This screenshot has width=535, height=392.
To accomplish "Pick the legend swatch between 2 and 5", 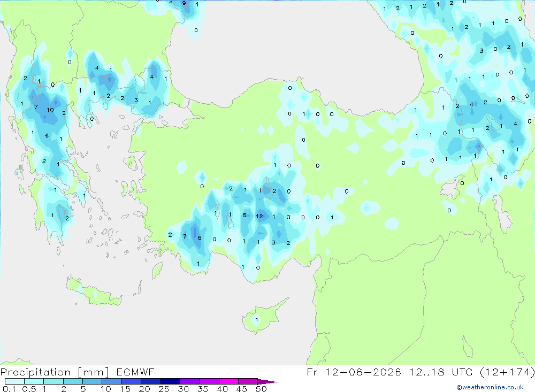I will coord(73,381).
